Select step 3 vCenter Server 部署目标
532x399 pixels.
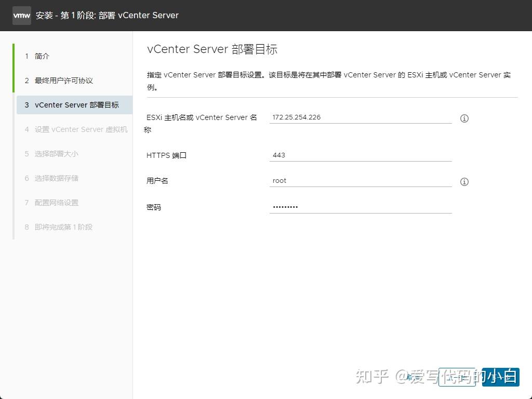point(75,105)
